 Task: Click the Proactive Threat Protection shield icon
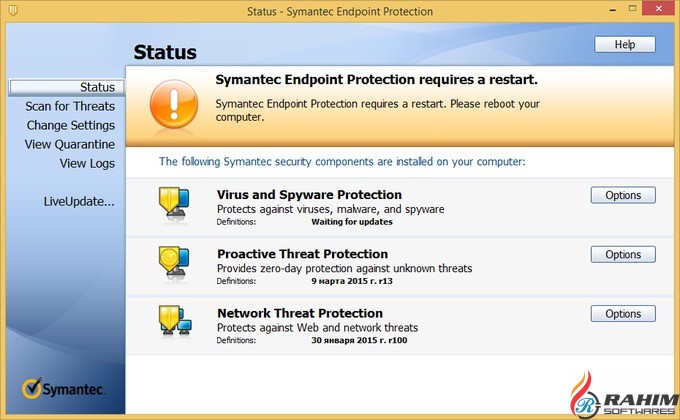pyautogui.click(x=173, y=263)
